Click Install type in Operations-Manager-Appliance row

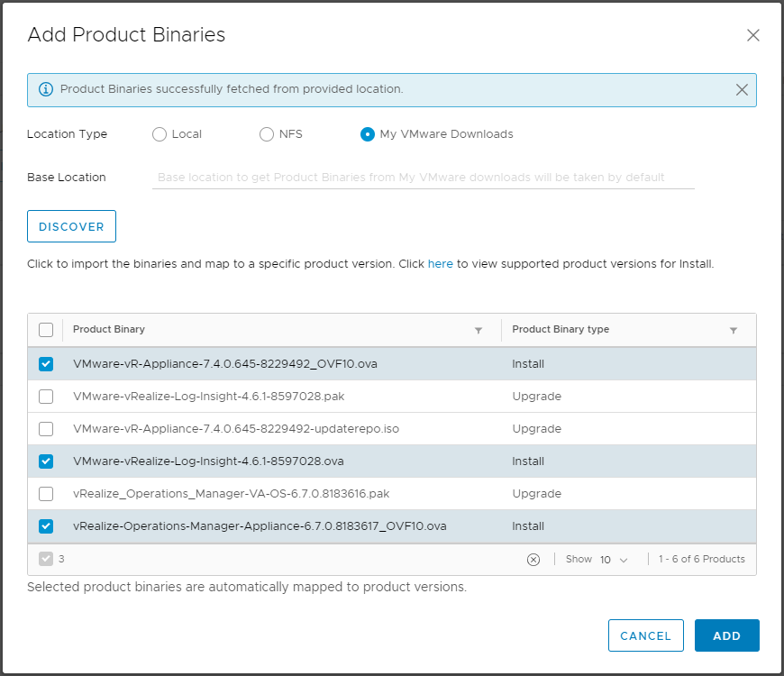pyautogui.click(x=528, y=526)
